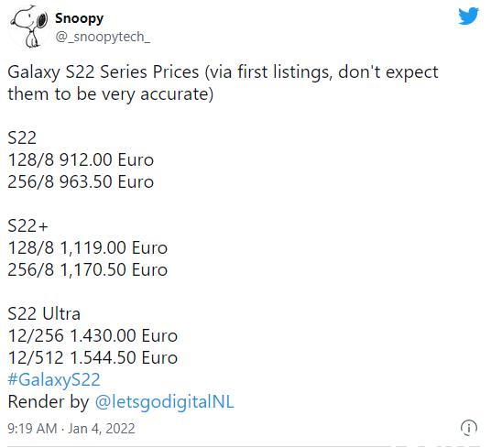Screen dimensions: 491x448
Task: Select the 128/8 912.00 Euro line
Action: (81, 160)
